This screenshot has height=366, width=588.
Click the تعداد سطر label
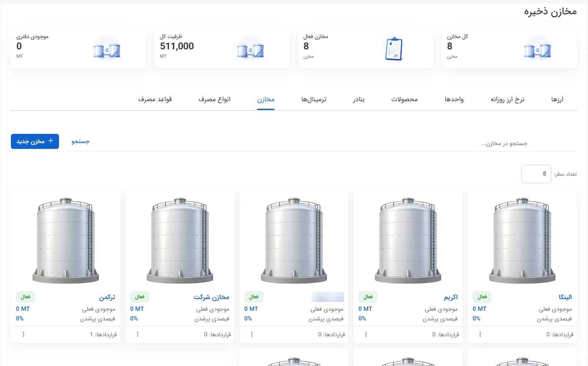[x=565, y=174]
